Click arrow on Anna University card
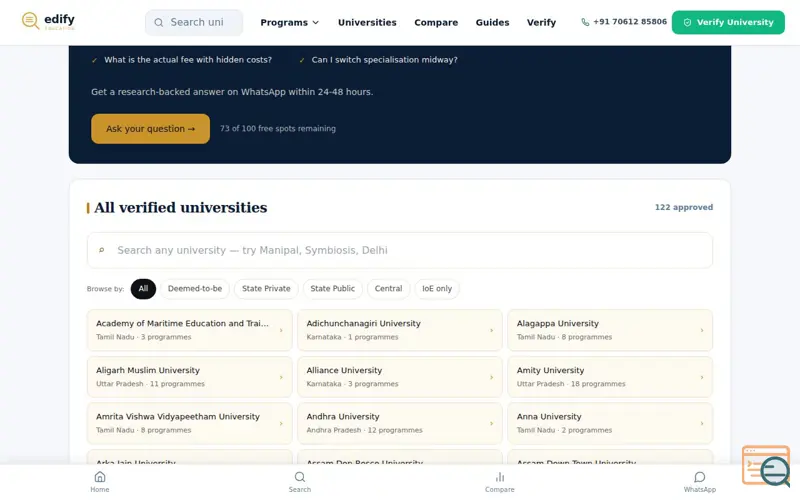Viewport: 800px width, 500px height. [x=702, y=423]
